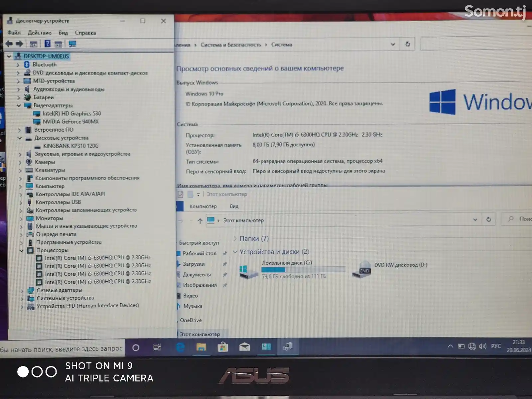Open Документы in navigation pane

point(197,275)
